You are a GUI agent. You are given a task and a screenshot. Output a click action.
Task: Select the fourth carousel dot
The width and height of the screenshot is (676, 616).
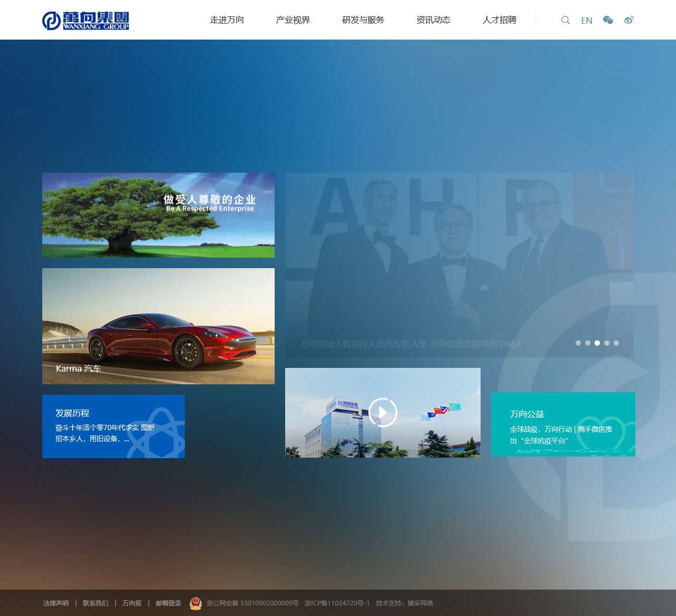(x=607, y=343)
